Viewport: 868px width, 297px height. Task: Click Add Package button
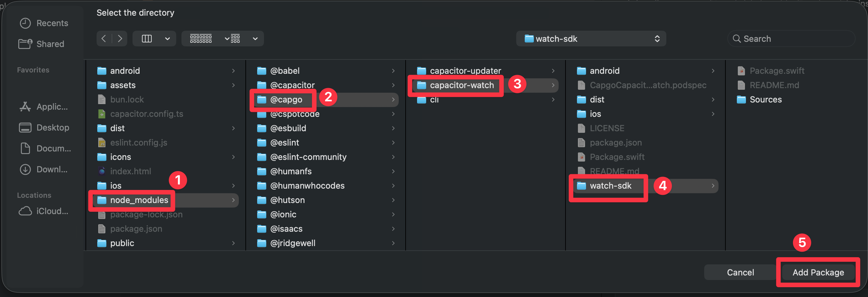coord(818,273)
